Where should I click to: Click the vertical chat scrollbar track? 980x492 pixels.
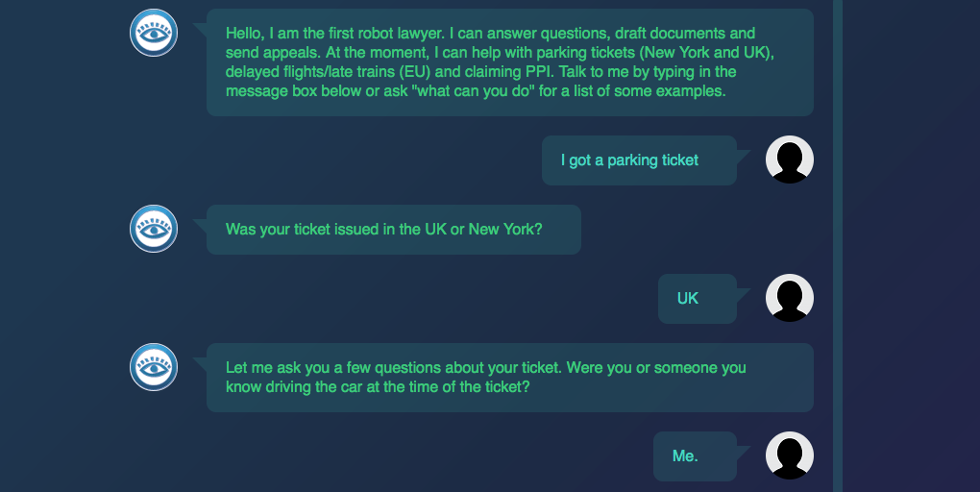point(838,246)
